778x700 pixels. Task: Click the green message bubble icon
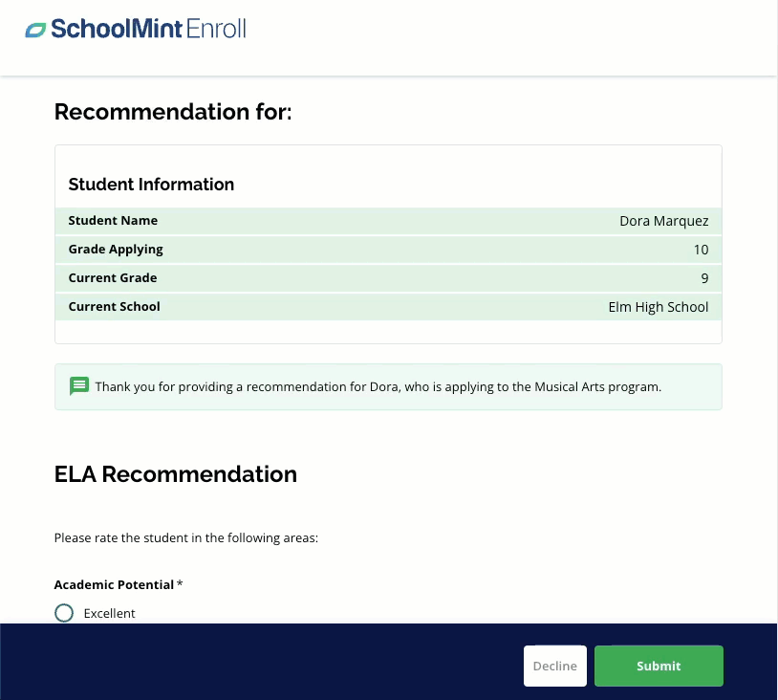[x=79, y=386]
